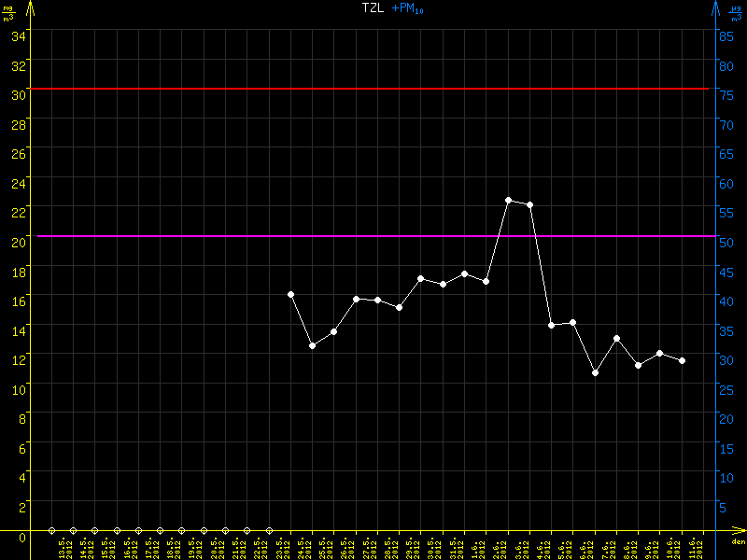Select the highest white data point
This screenshot has width=747, height=560.
coord(508,200)
